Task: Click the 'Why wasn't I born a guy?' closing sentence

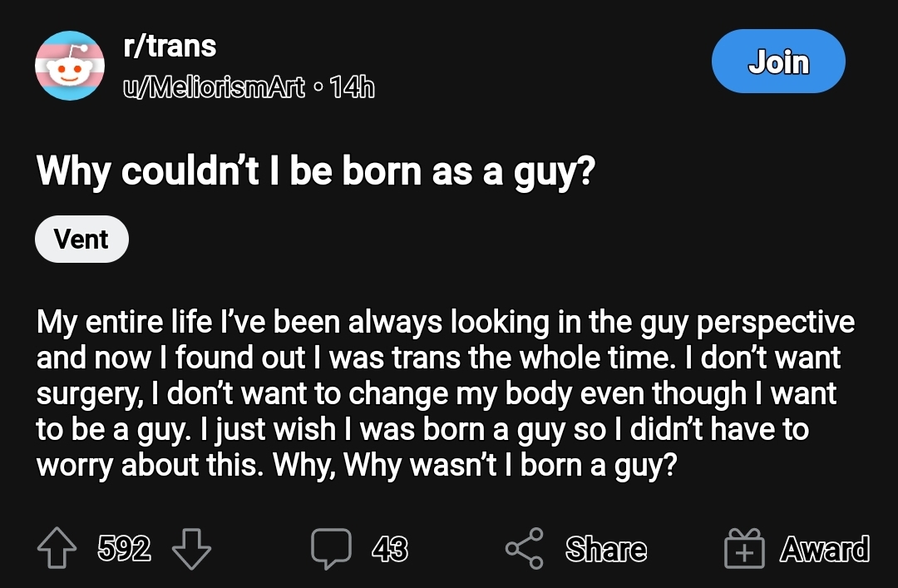Action: [511, 465]
